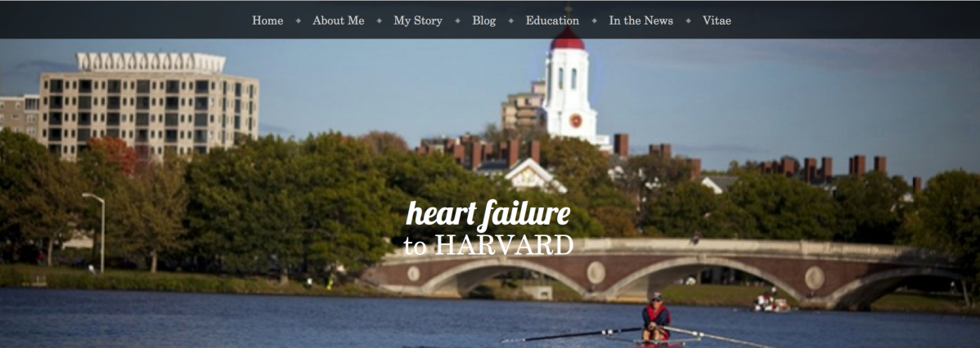Click diamond separator between My Story and Blog
This screenshot has height=348, width=980.
(x=457, y=20)
